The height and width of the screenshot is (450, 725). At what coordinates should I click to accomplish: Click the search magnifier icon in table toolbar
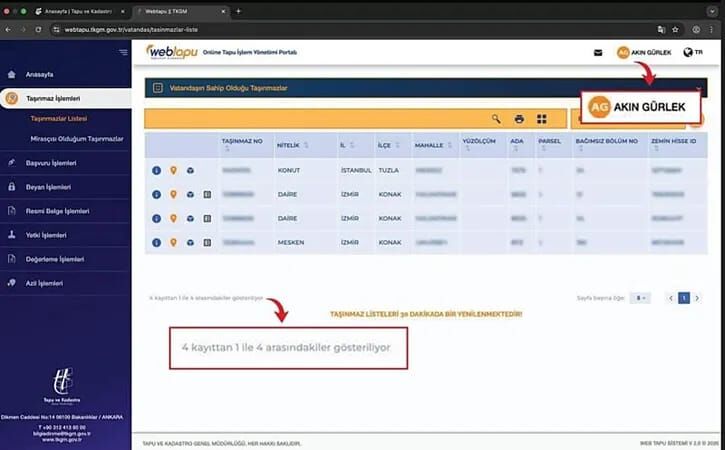point(496,119)
